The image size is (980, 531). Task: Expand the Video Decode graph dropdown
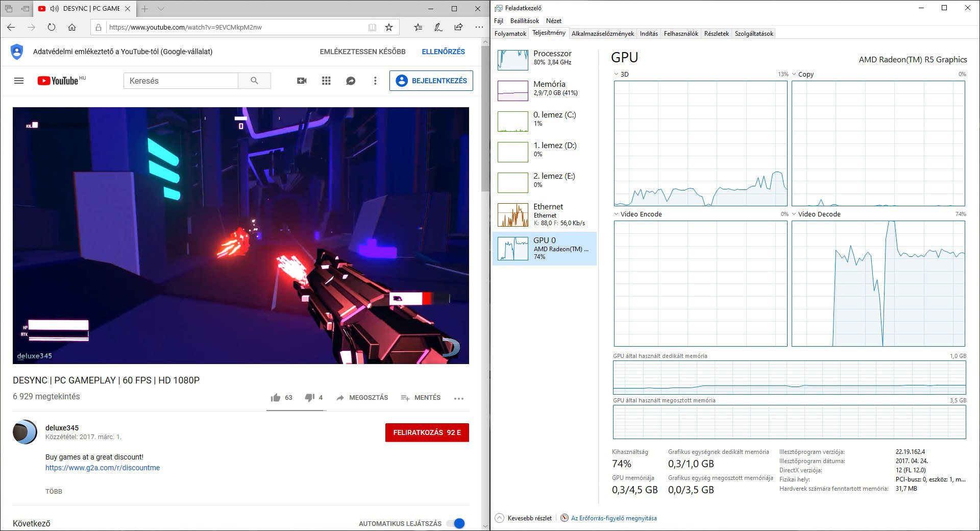794,214
